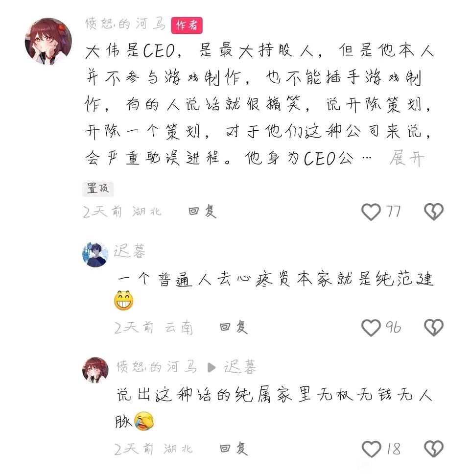The height and width of the screenshot is (476, 470).
Task: Dislike the reply with 18 likes
Action: 434,449
